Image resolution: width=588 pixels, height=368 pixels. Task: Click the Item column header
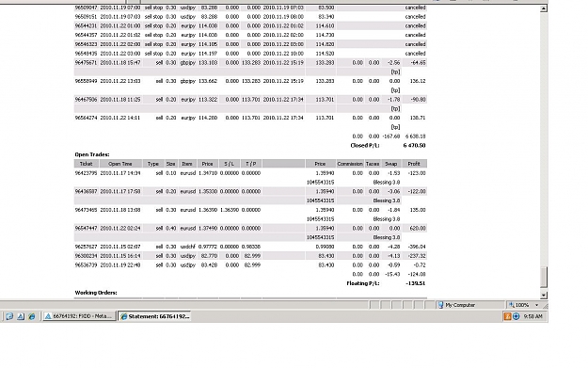coord(187,164)
